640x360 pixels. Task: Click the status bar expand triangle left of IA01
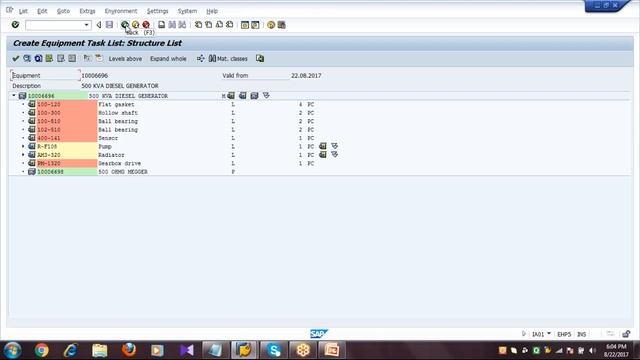coord(524,333)
